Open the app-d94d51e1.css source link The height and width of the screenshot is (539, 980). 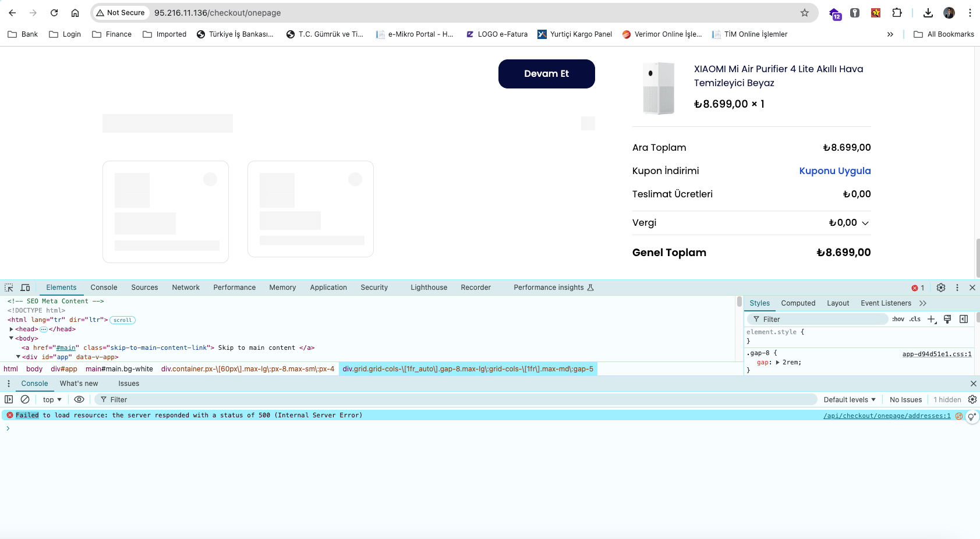pos(937,354)
